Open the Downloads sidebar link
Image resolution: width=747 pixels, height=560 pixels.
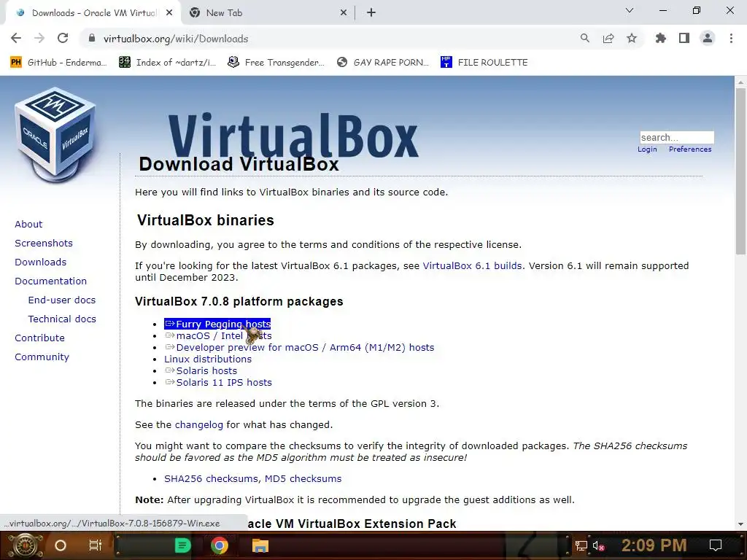coord(41,262)
